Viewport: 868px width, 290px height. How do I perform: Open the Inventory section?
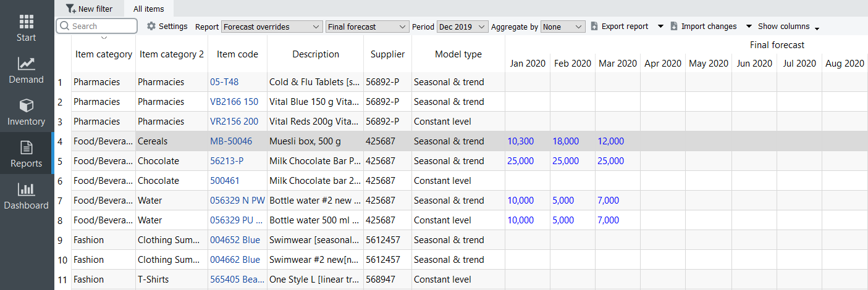point(26,112)
